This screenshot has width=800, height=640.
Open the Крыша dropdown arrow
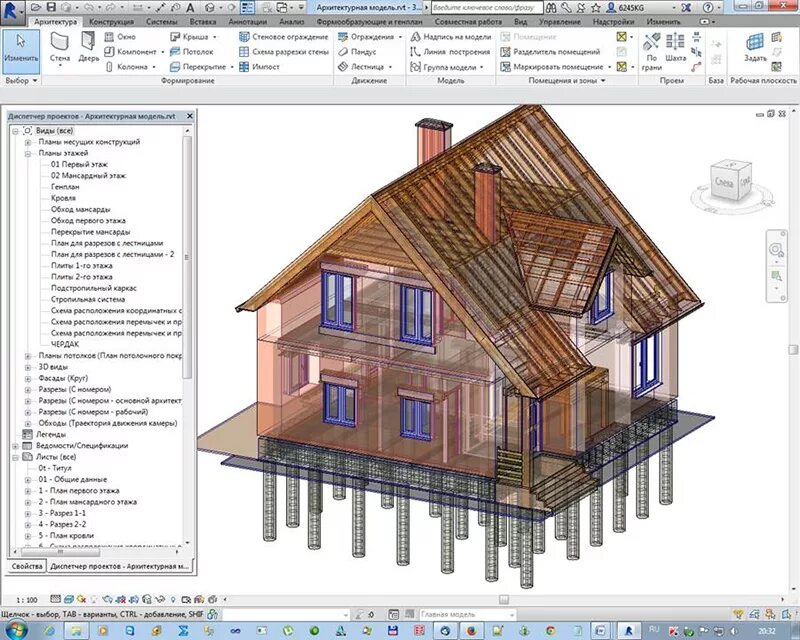(215, 37)
